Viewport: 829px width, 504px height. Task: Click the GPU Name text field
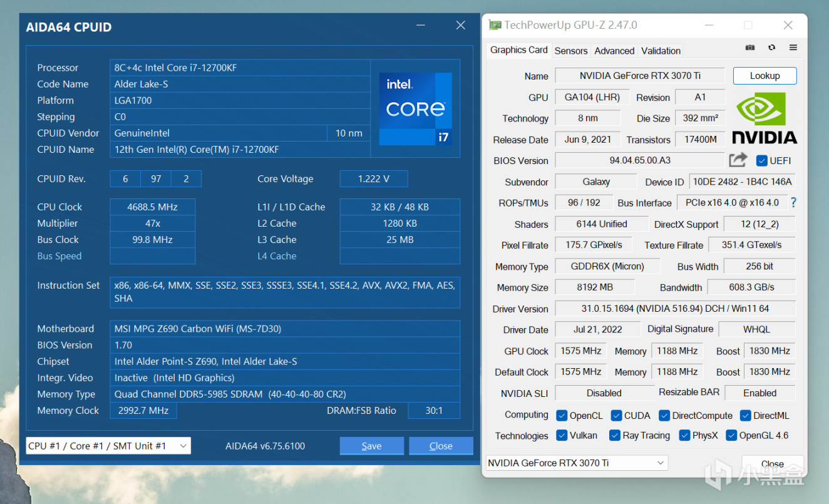(x=639, y=76)
